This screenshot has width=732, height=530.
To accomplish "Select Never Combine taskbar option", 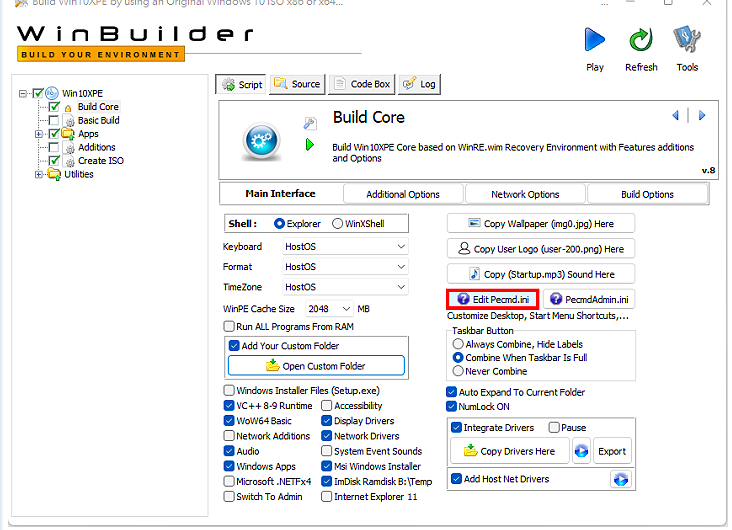I will pyautogui.click(x=458, y=371).
